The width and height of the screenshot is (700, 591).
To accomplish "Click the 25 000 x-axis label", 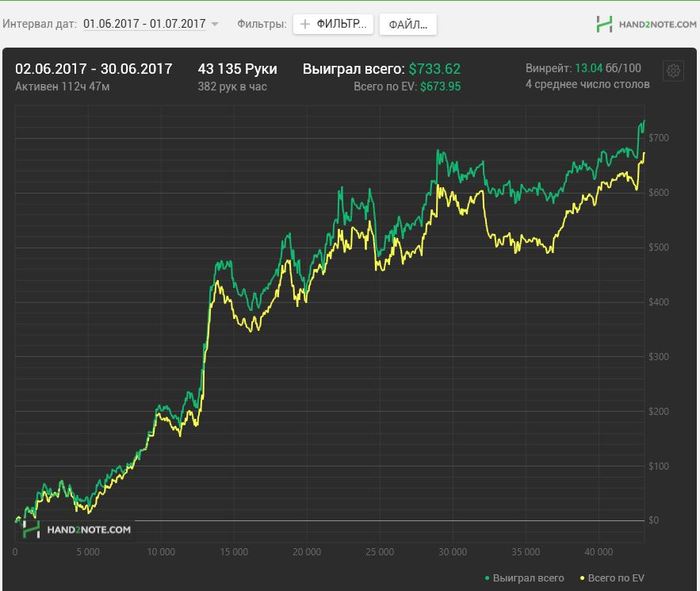I will (x=380, y=552).
